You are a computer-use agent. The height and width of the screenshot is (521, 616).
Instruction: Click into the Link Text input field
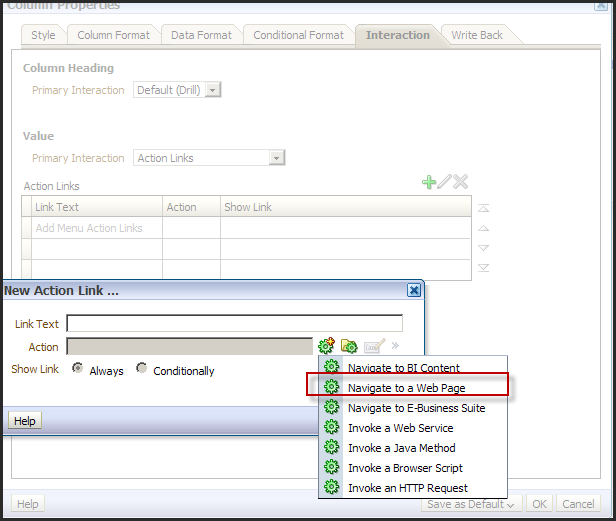coord(235,324)
